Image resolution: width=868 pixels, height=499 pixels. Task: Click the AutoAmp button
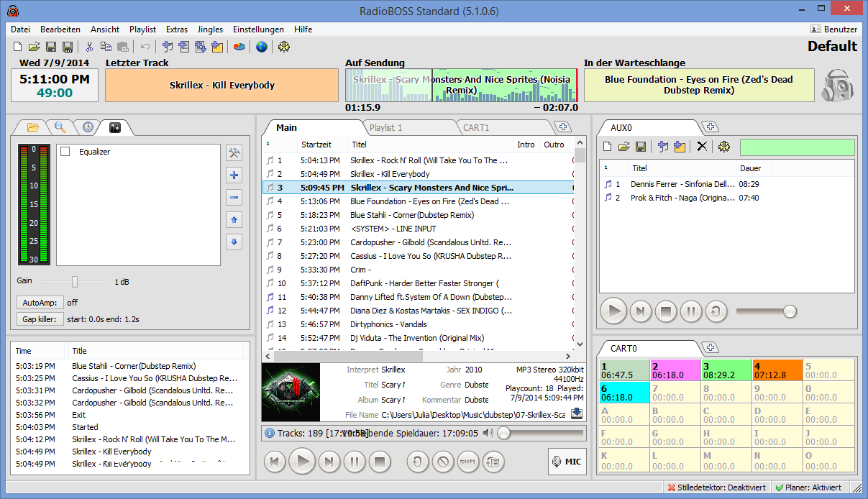[x=40, y=303]
